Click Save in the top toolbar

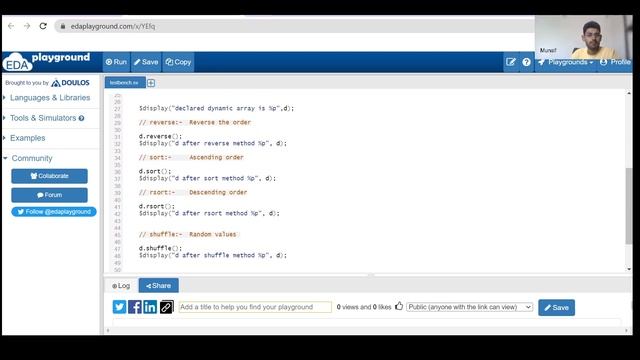coord(146,62)
